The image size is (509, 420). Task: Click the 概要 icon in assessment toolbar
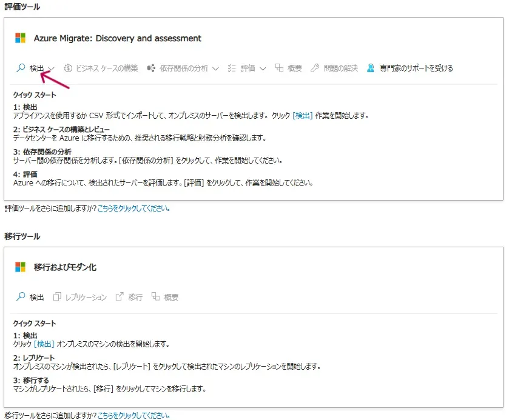pos(279,68)
